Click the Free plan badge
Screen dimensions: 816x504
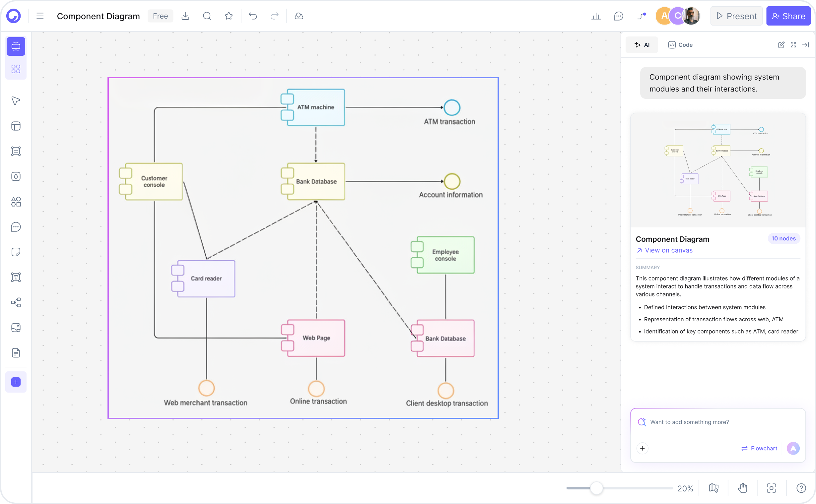[x=161, y=16]
